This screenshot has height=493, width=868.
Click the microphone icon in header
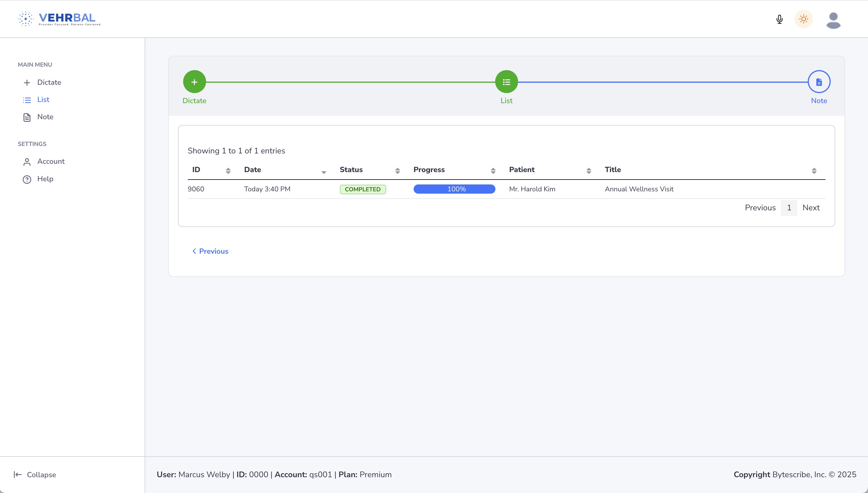point(779,19)
